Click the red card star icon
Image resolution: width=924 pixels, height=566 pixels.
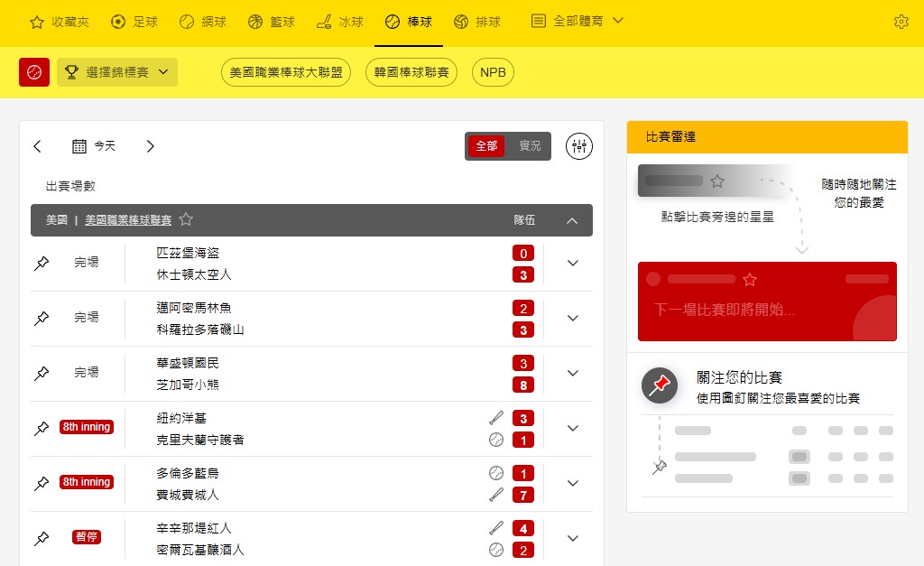point(750,280)
